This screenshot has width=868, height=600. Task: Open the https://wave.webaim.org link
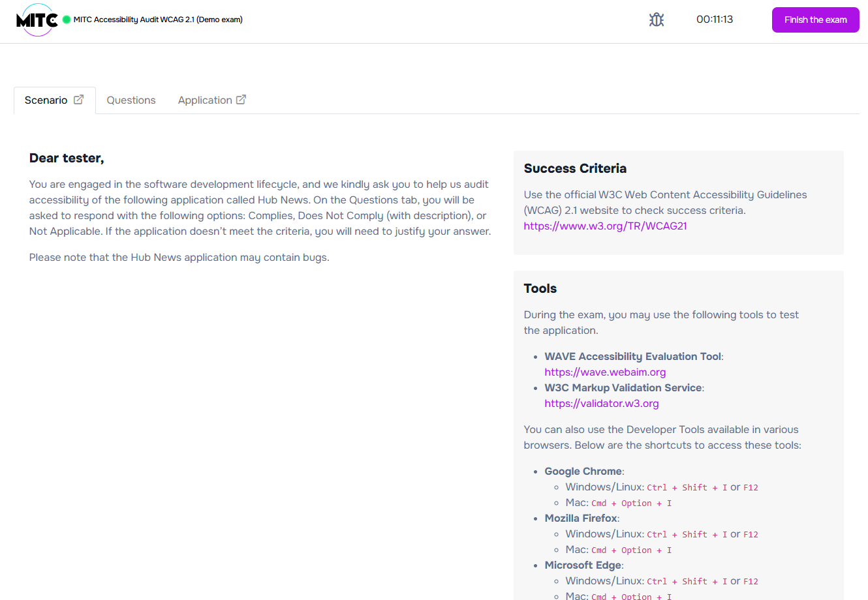coord(605,372)
